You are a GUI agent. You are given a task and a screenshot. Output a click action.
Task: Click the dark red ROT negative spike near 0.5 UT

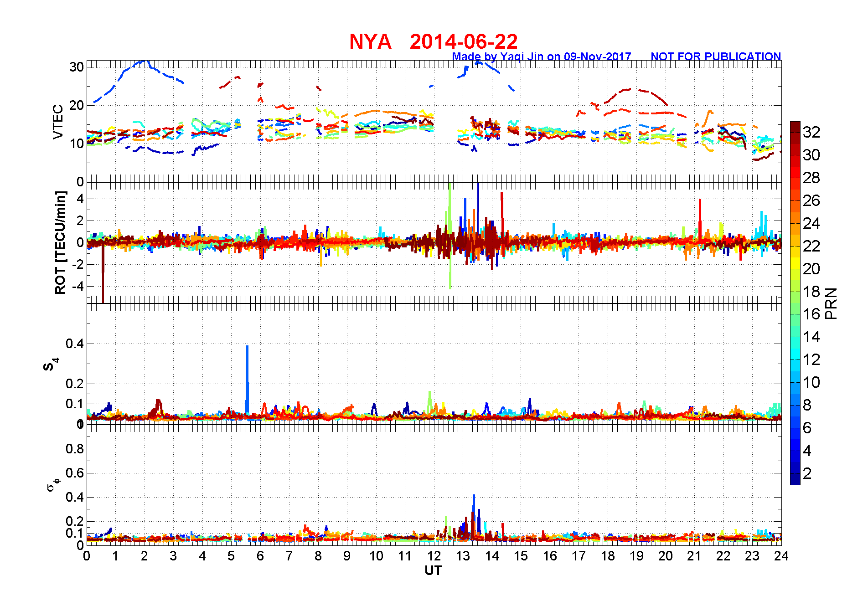tap(103, 273)
